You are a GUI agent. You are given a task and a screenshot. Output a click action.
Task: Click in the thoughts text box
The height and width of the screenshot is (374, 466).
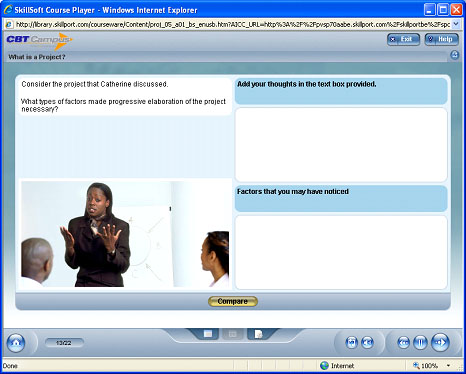[x=341, y=145]
